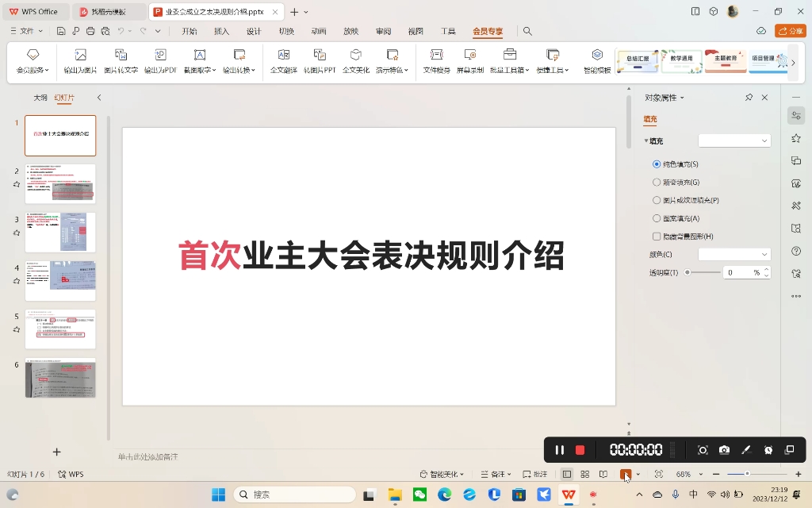Image resolution: width=812 pixels, height=508 pixels.
Task: Select the 纯色填充 solid fill radio button
Action: pos(657,164)
